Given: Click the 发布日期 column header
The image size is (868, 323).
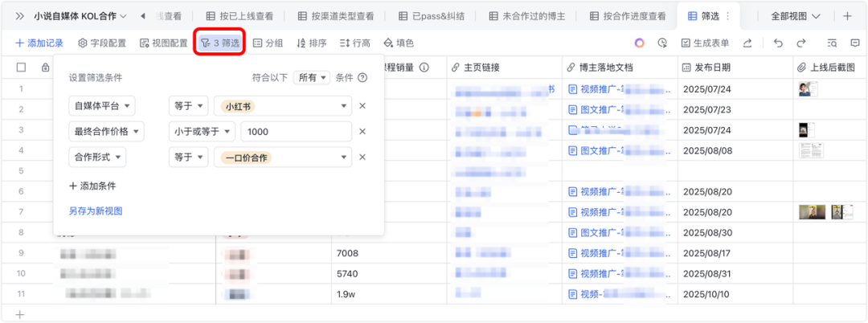Looking at the screenshot, I should [735, 67].
